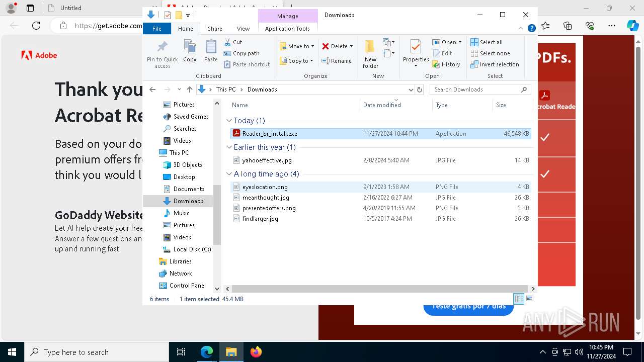
Task: Click the Paste ribbon button
Action: coord(211,51)
